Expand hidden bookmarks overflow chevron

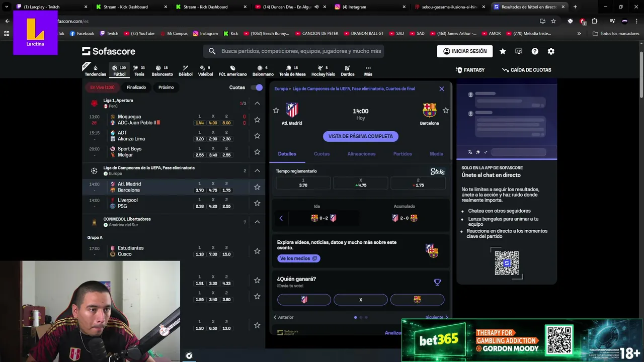click(x=579, y=34)
